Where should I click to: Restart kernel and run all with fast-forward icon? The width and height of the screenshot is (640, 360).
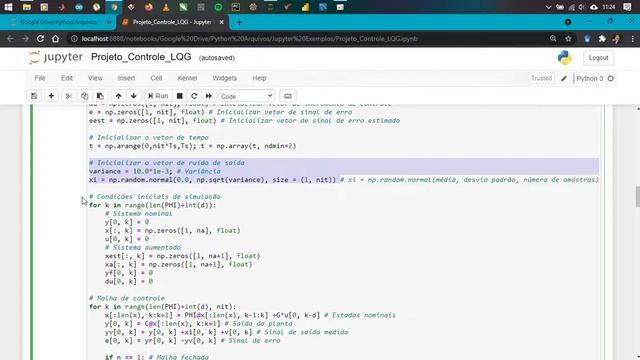pos(209,96)
